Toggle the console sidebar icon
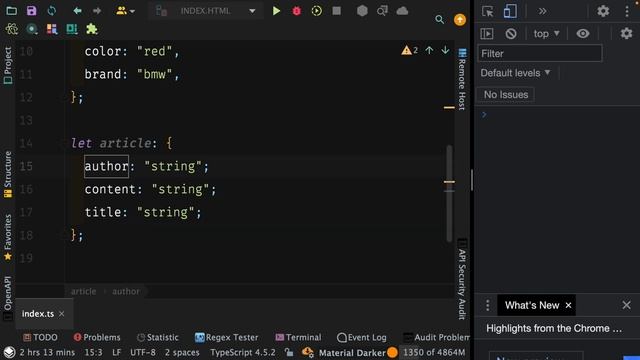The image size is (640, 360). click(487, 33)
